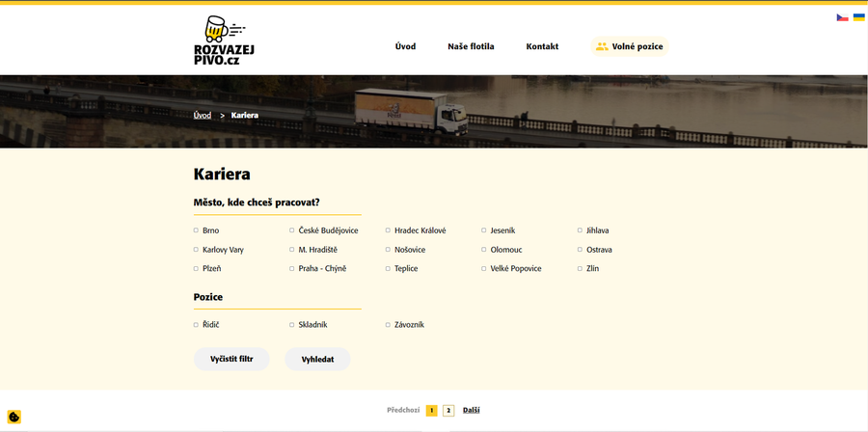The image size is (868, 432).
Task: Switch language to Ukrainian flag
Action: tap(858, 17)
